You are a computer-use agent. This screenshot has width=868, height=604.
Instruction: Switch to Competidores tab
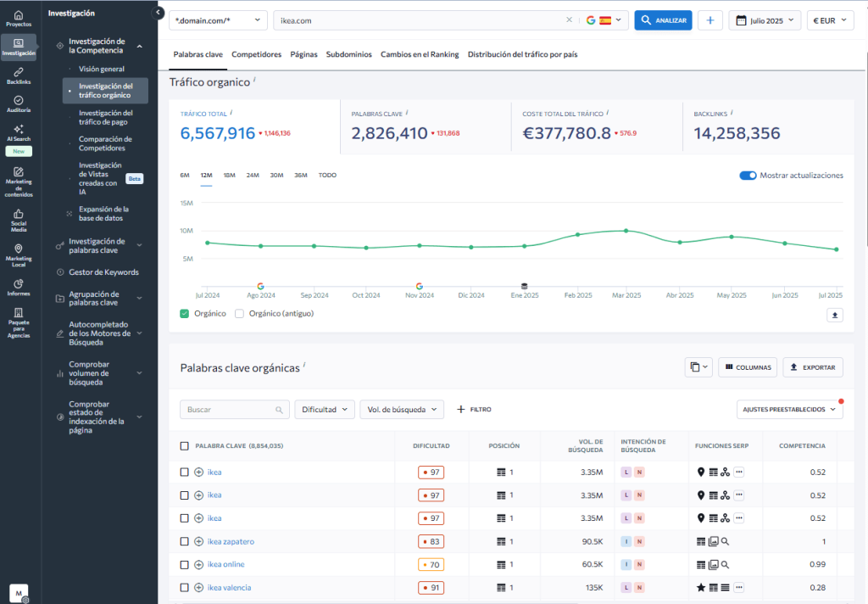256,54
